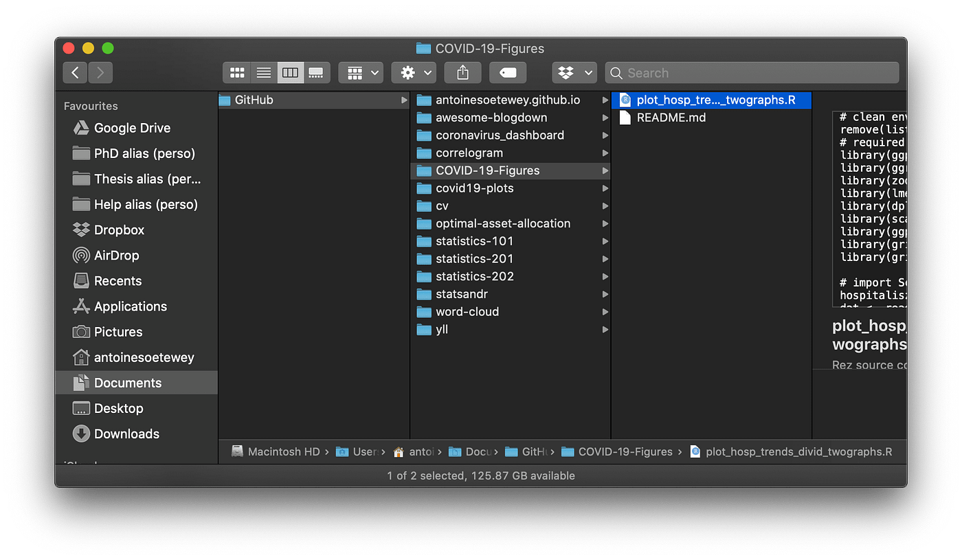Open the gear action menu

pos(414,73)
